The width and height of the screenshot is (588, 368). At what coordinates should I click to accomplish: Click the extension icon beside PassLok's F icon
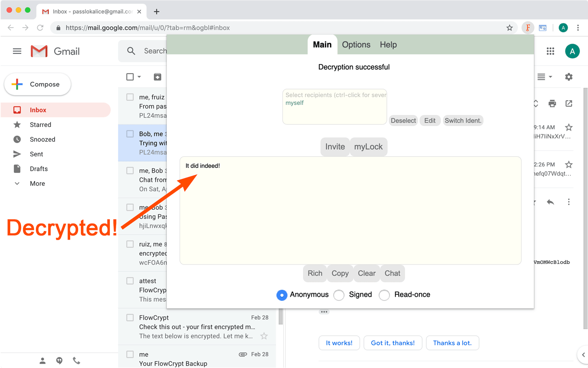[x=543, y=28]
